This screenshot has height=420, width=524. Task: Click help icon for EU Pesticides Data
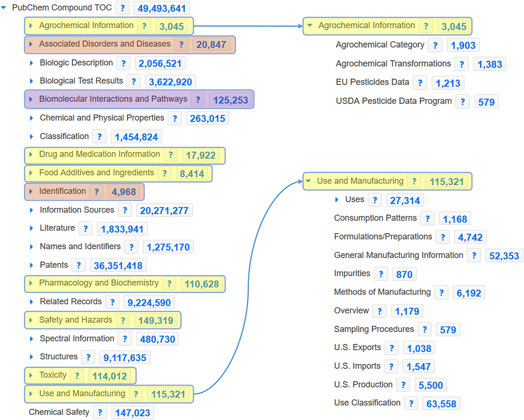pos(420,83)
